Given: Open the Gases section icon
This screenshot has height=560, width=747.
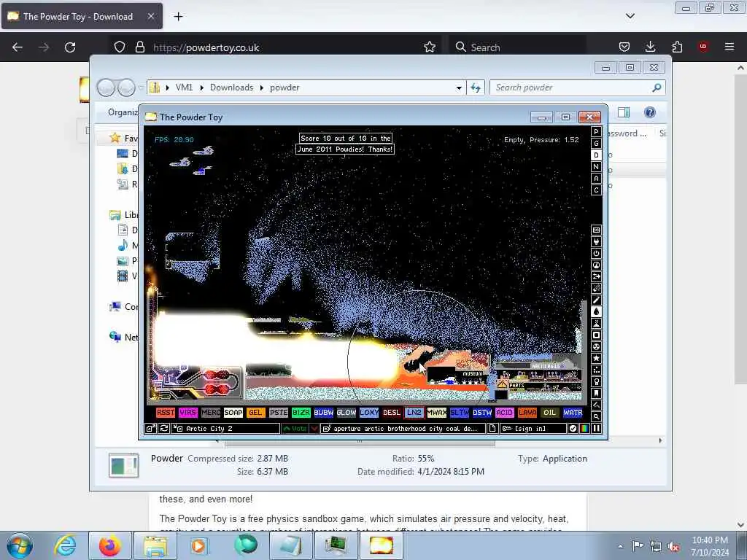Looking at the screenshot, I should [x=596, y=300].
